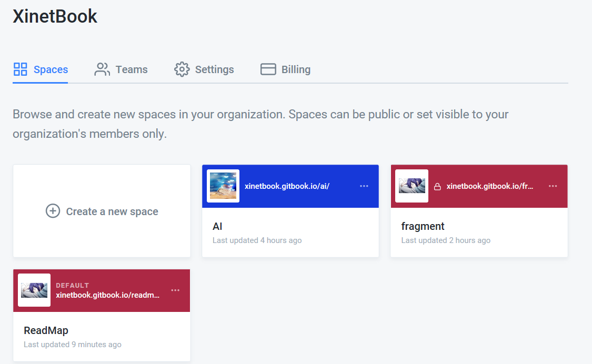Click the AI space thumbnail image
This screenshot has height=364, width=592.
pos(223,186)
